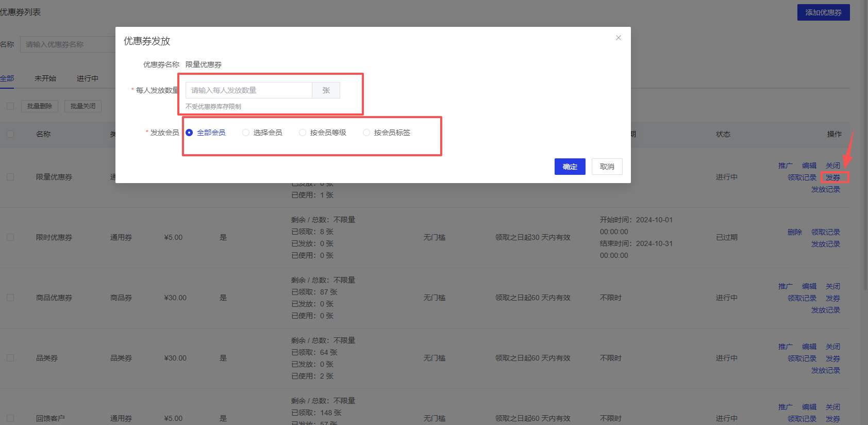Click the 批量关闭 button
This screenshot has height=425, width=868.
pyautogui.click(x=83, y=106)
